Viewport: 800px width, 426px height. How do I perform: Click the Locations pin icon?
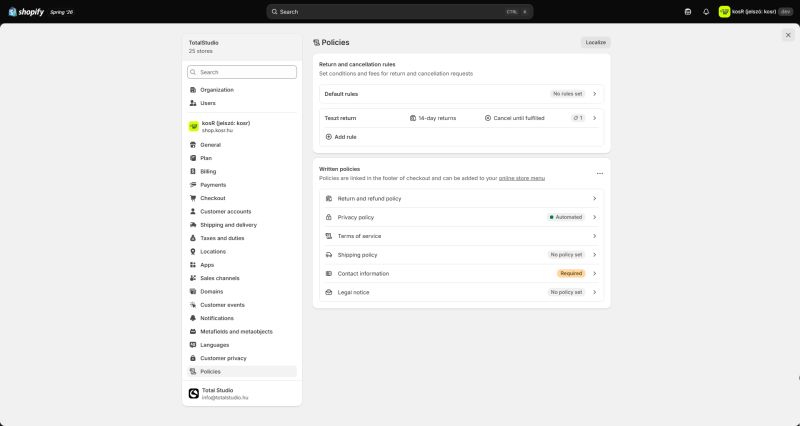pos(193,252)
